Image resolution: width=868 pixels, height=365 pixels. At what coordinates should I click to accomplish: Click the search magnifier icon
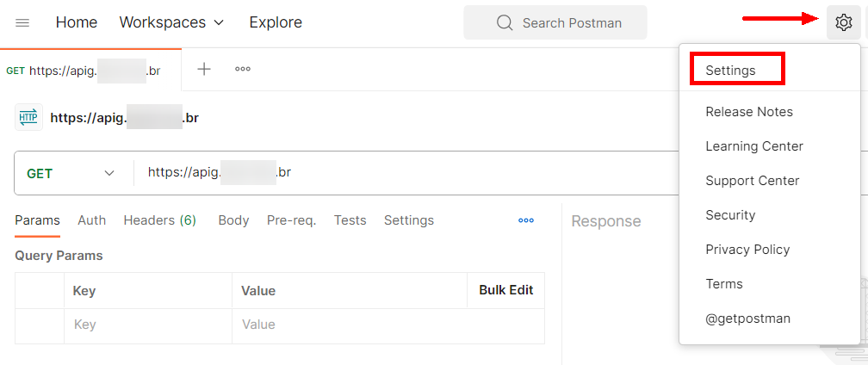[505, 22]
